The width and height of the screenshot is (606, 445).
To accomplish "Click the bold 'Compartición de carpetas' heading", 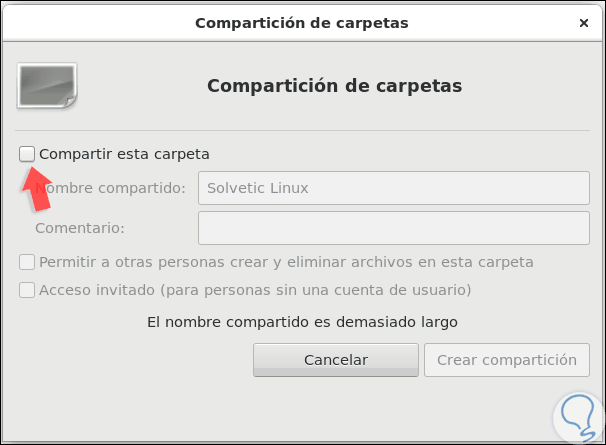I will (334, 86).
